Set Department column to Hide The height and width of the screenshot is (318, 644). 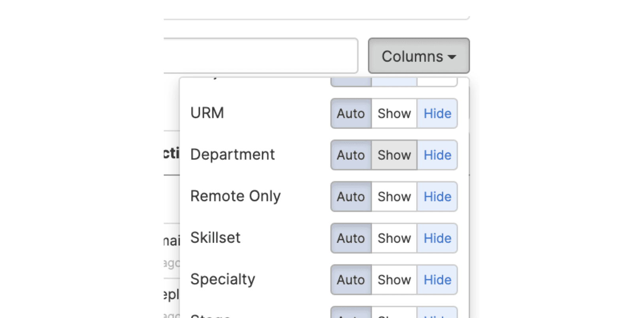point(437,155)
